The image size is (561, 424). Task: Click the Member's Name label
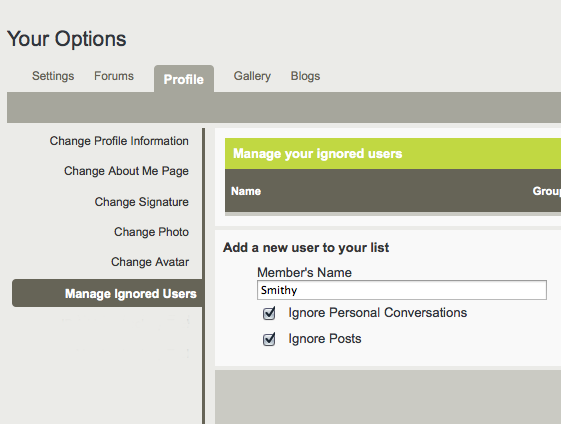(304, 273)
